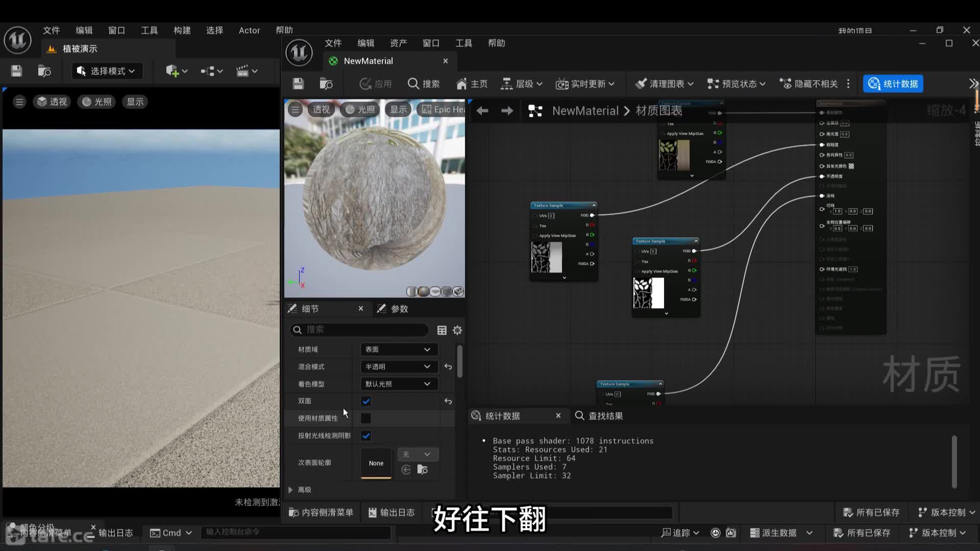Select the sphere preview mesh shape icon

pyautogui.click(x=424, y=291)
